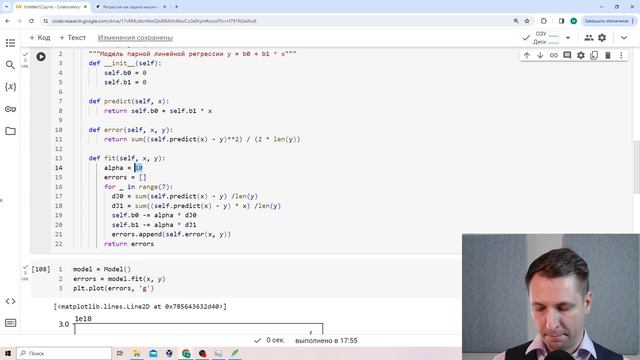Click the browser address bar URL
The image size is (640, 360).
point(154,21)
